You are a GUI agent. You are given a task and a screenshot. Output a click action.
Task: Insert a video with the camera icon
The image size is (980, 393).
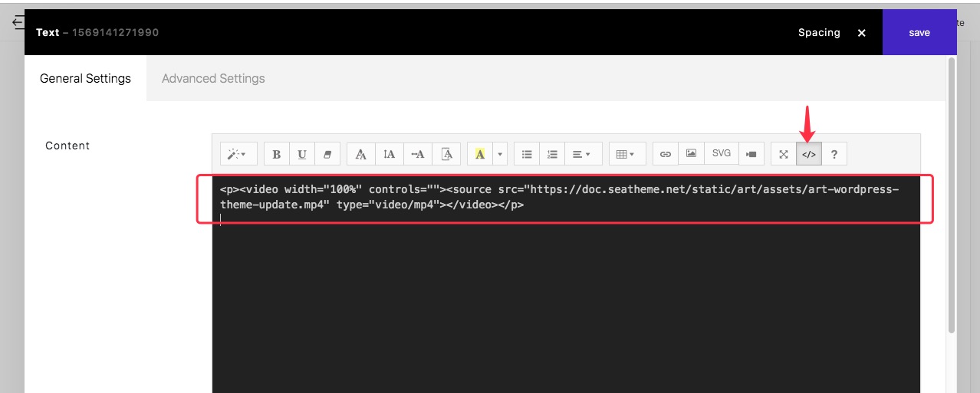751,154
